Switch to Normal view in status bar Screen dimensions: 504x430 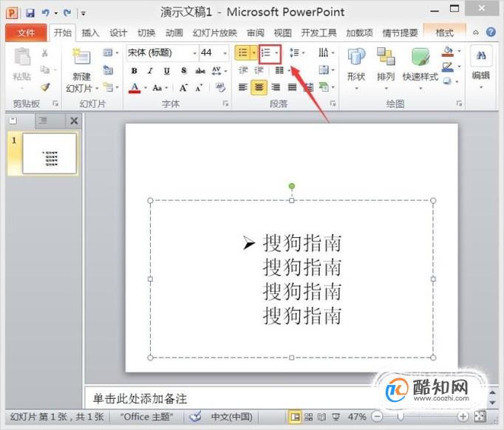pos(295,417)
